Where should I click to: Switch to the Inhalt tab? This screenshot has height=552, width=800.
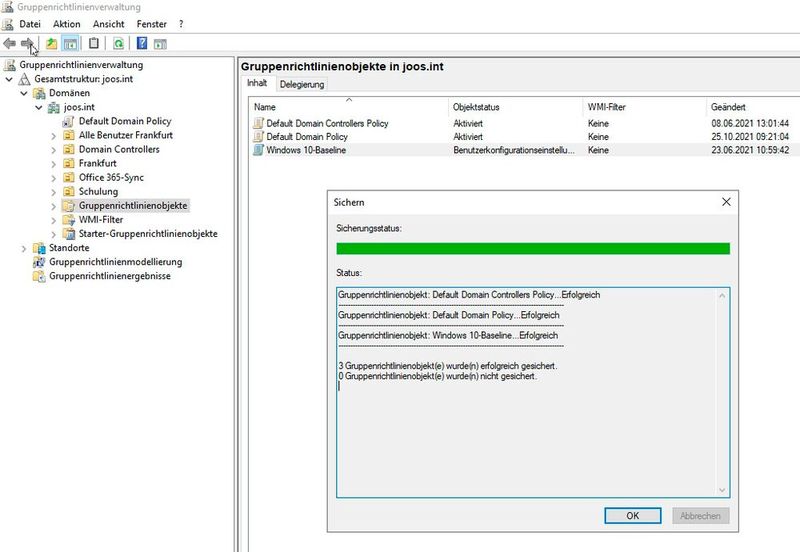[x=257, y=83]
